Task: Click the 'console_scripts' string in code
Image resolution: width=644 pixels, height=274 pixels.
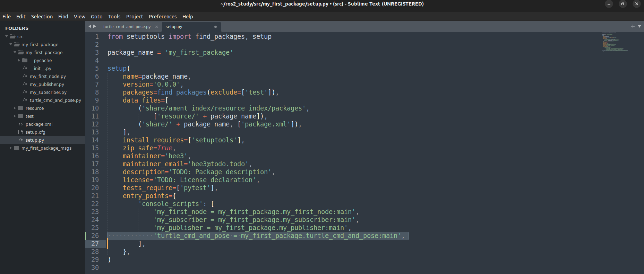Action: pos(171,204)
